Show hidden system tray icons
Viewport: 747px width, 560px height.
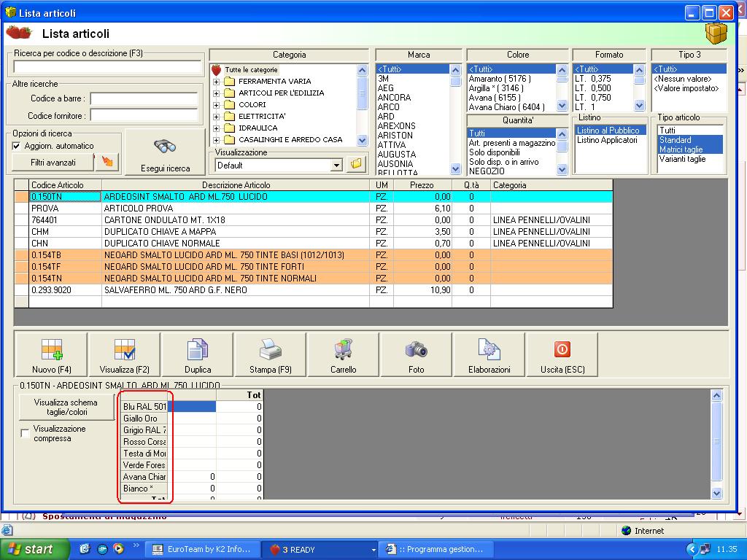(692, 550)
